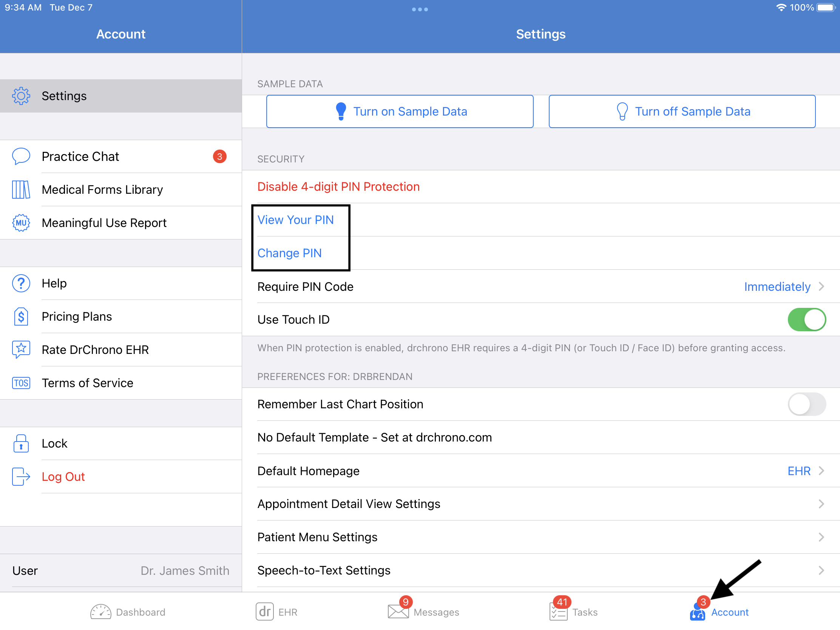The image size is (840, 630).
Task: Click the filled lightbulb icon
Action: (341, 111)
